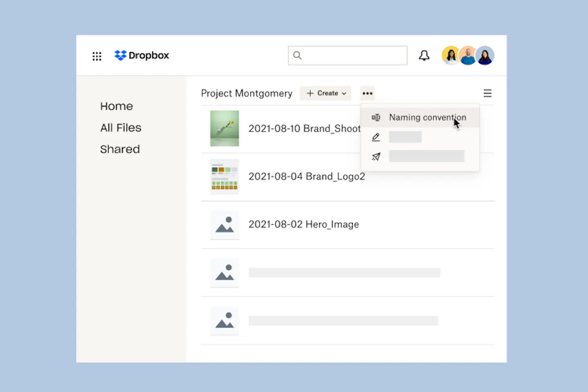Expand the Create dropdown
This screenshot has width=588, height=392.
(x=326, y=94)
